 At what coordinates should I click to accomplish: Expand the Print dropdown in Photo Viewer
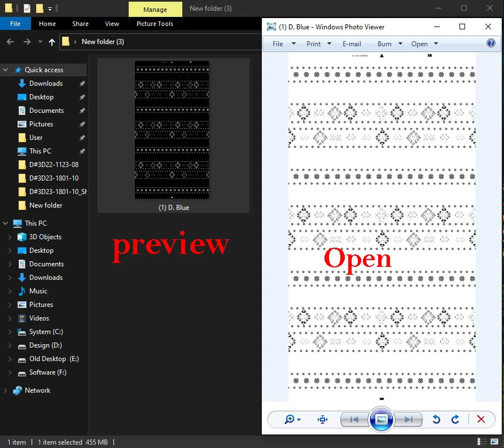[x=329, y=43]
